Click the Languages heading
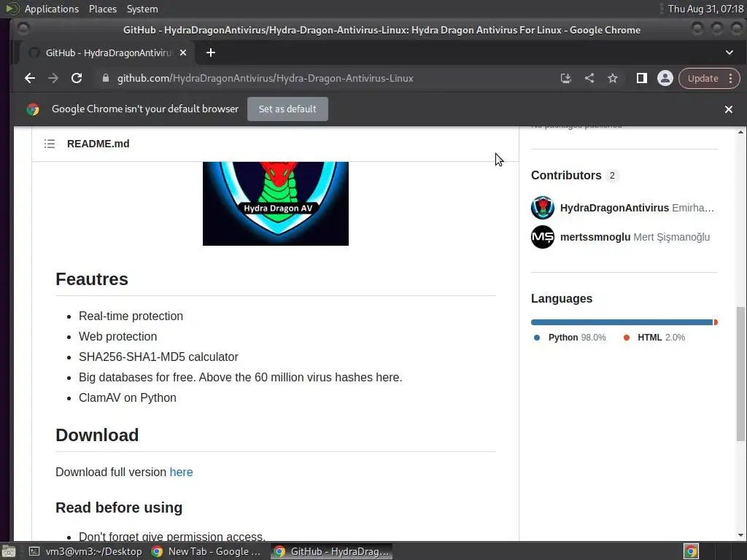Image resolution: width=747 pixels, height=560 pixels. tap(561, 298)
